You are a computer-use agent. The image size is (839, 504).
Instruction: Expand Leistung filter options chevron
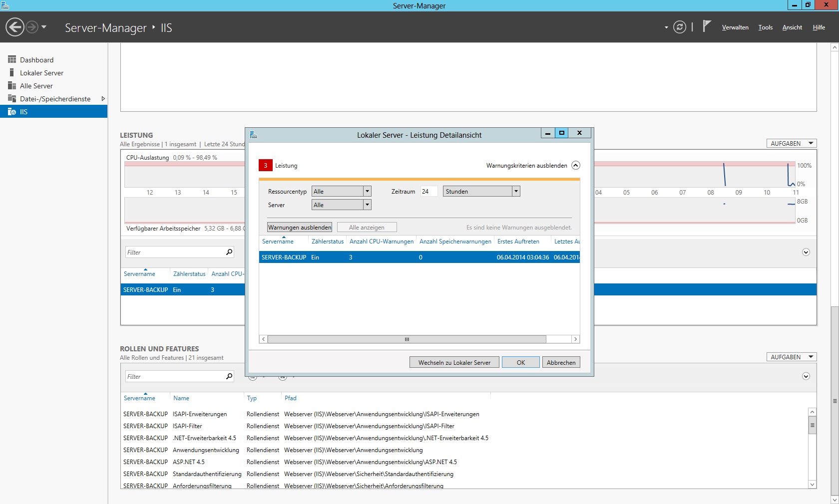pos(806,252)
